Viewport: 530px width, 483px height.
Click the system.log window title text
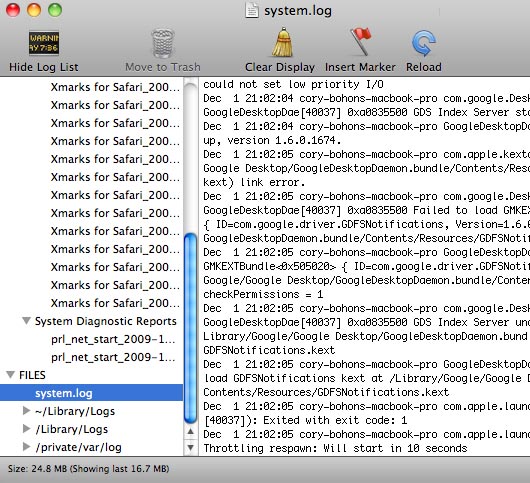click(x=298, y=11)
